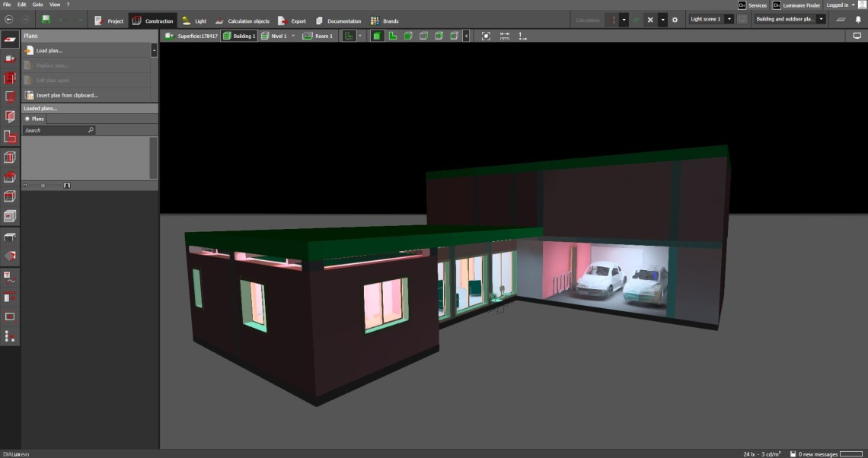This screenshot has height=458, width=868.
Task: Click the notifications bell icon
Action: 858,20
